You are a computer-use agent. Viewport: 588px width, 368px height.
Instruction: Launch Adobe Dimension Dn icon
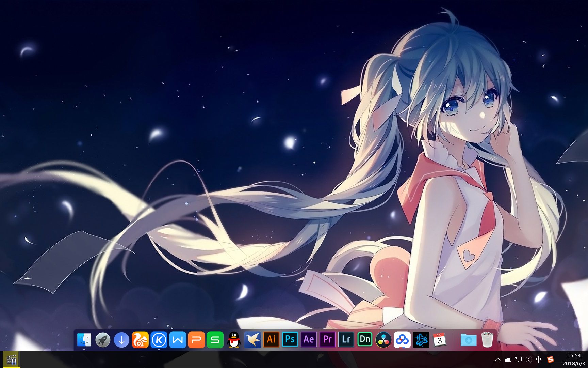[365, 339]
